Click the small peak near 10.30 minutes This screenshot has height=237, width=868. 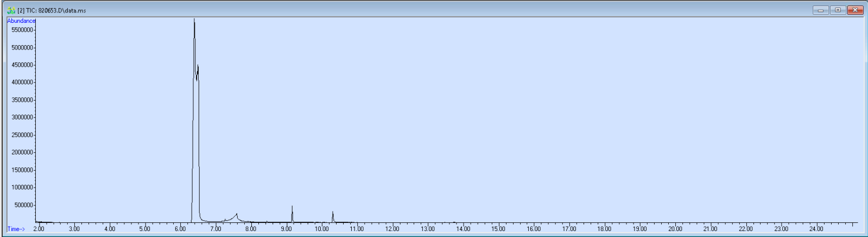click(333, 212)
